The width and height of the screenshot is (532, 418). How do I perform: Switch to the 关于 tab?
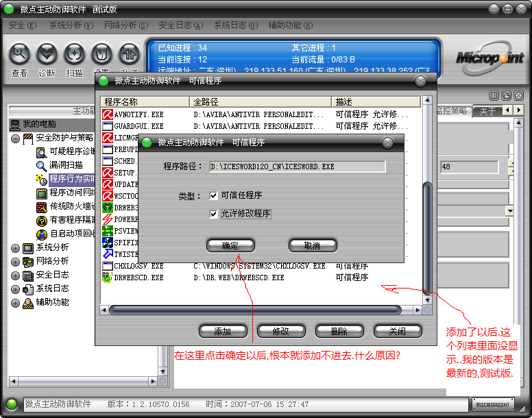(487, 111)
